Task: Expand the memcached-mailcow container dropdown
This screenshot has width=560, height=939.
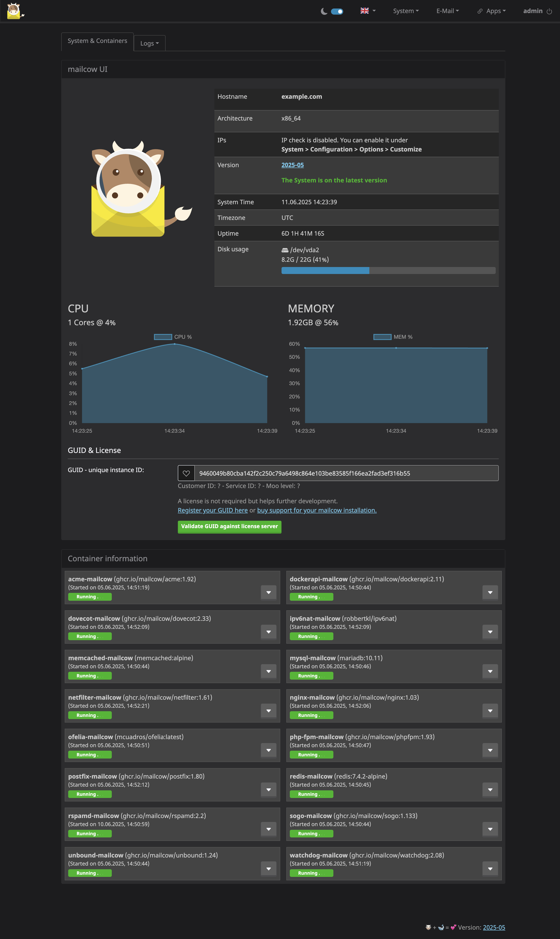Action: (x=269, y=671)
